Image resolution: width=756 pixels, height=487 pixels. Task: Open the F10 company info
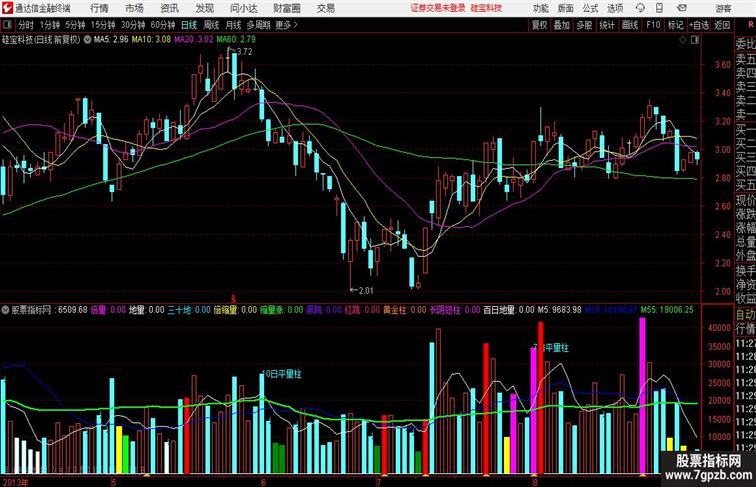(653, 25)
